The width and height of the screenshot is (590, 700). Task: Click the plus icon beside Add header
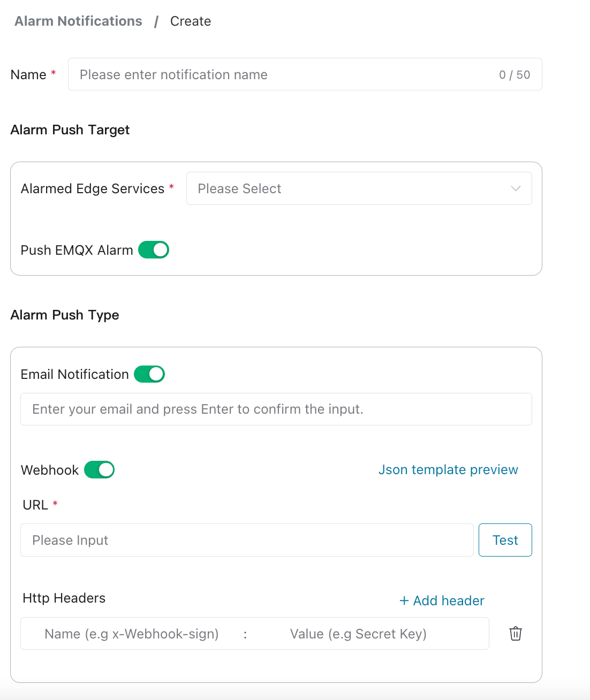(x=404, y=601)
